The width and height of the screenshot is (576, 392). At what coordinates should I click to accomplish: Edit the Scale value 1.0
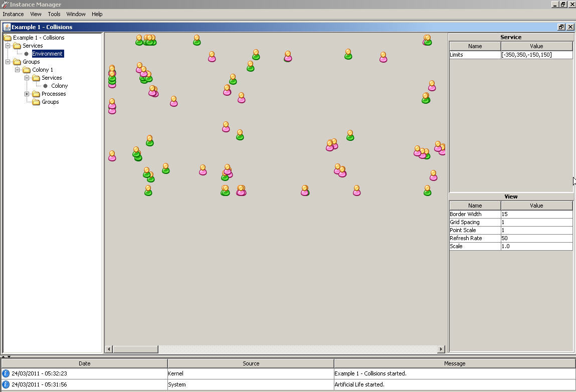click(x=536, y=247)
